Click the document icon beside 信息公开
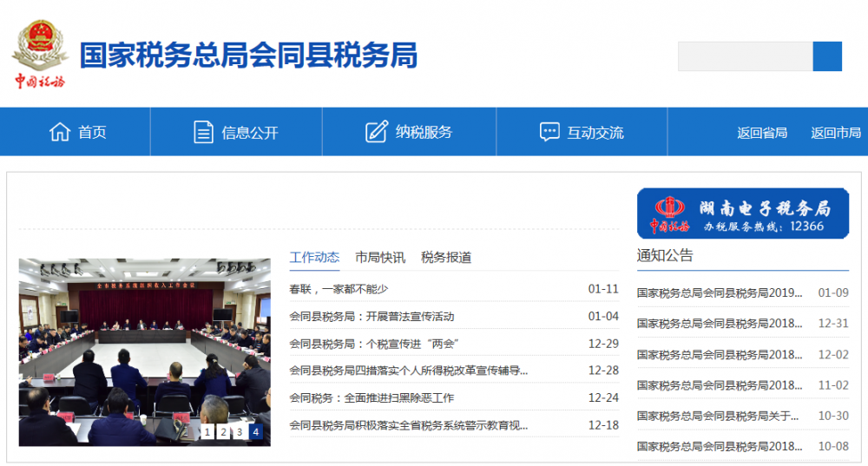 [203, 132]
